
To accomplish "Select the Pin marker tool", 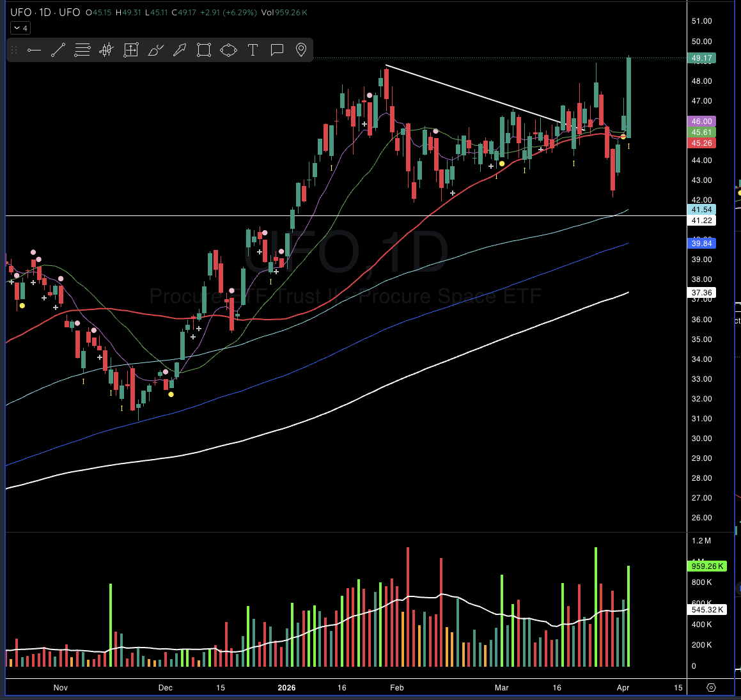I will click(301, 50).
